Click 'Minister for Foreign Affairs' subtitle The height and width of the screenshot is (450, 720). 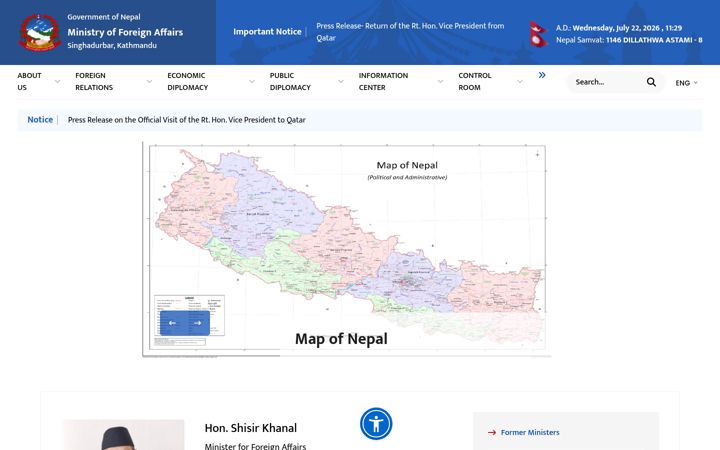point(255,446)
